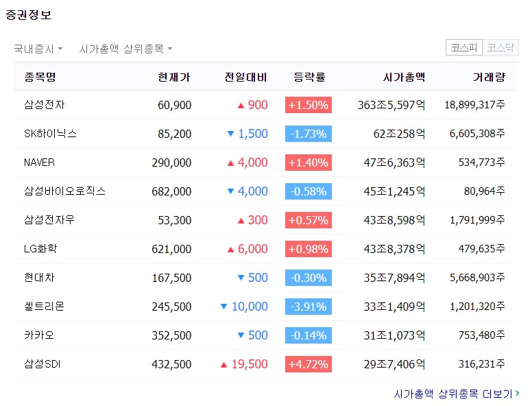Click the 80,964주 volume value
532x406 pixels.
pos(485,191)
